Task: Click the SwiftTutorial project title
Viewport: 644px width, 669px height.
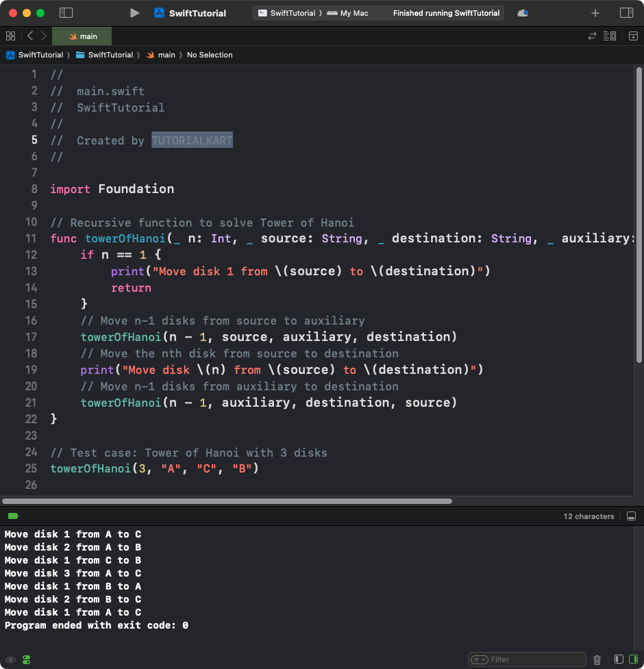Action: [x=197, y=13]
